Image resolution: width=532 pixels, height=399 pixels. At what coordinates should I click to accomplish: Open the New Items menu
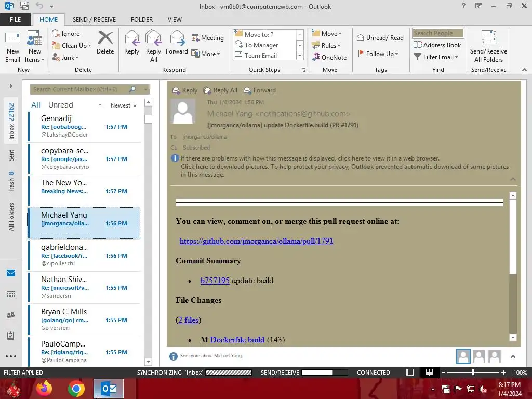tap(35, 47)
